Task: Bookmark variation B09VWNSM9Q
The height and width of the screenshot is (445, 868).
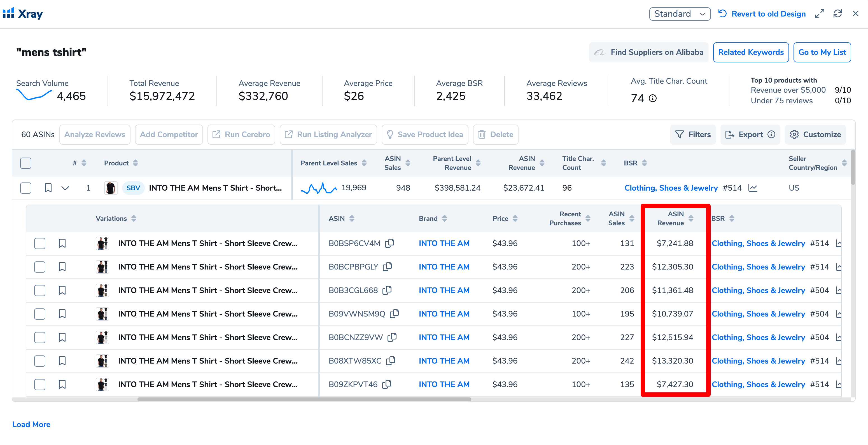Action: click(x=62, y=314)
